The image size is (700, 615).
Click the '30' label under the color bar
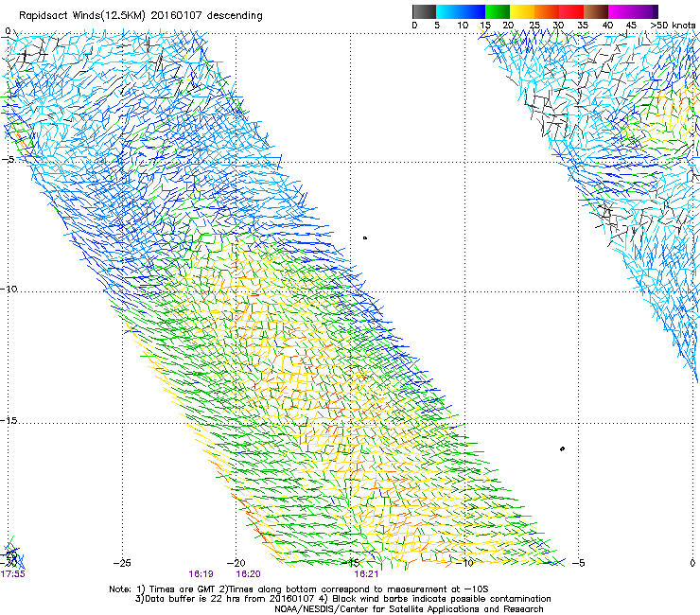558,26
